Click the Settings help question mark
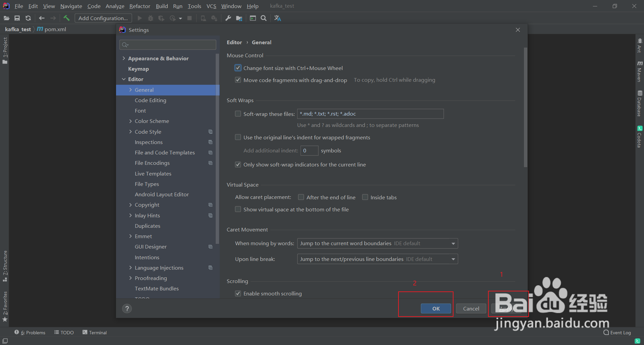The image size is (644, 345). pos(127,308)
